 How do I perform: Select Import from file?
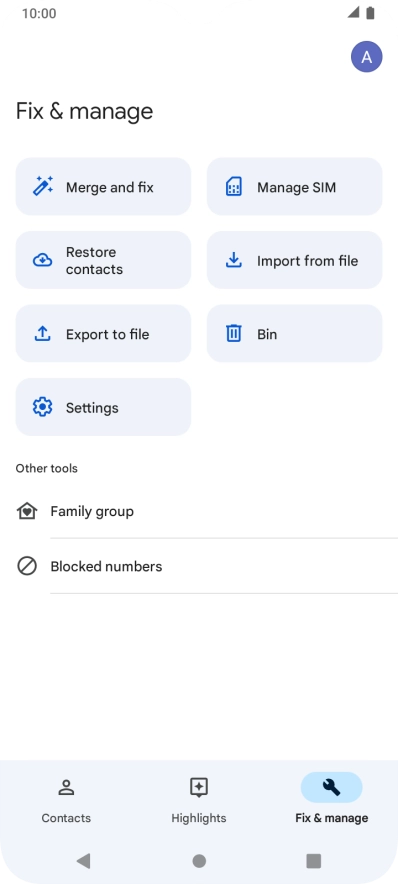pos(294,260)
